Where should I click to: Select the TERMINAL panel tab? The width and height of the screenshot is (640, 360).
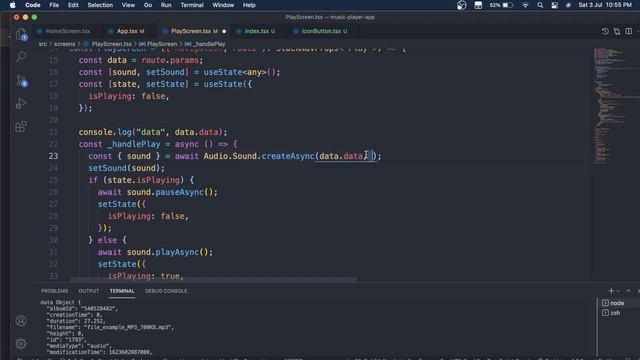[122, 291]
